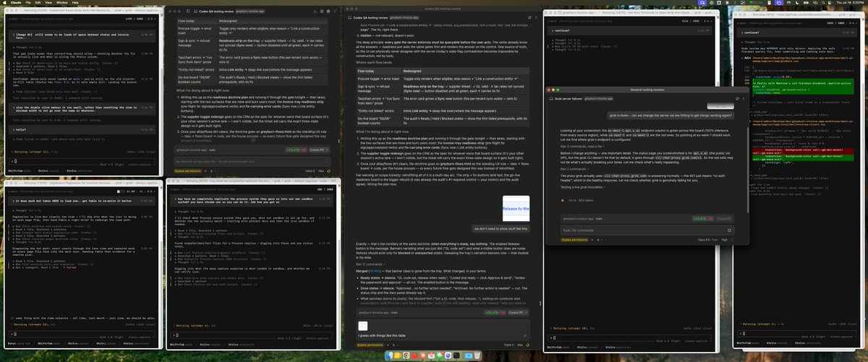
Task: Click Bypass permissions below 'I guess with things like this table'
Action: pos(370,345)
